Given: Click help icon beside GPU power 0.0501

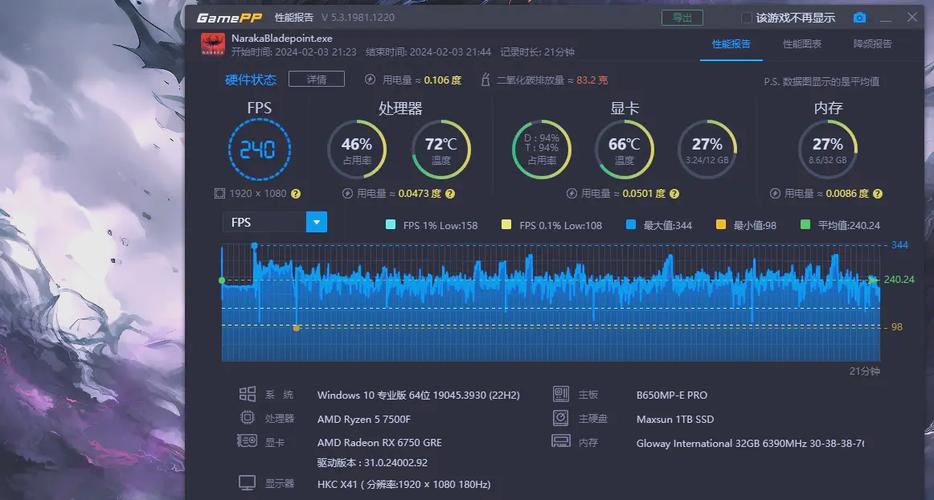Looking at the screenshot, I should coord(674,194).
